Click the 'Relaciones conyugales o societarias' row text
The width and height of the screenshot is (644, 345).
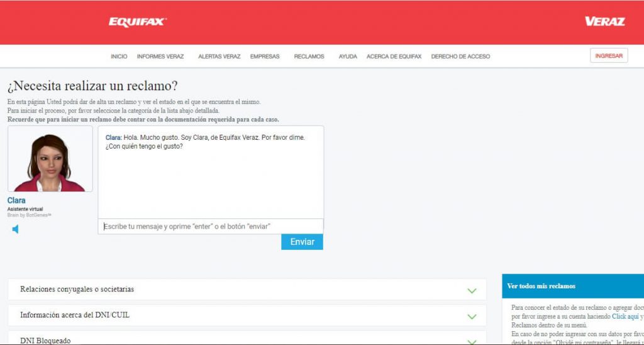(x=77, y=289)
